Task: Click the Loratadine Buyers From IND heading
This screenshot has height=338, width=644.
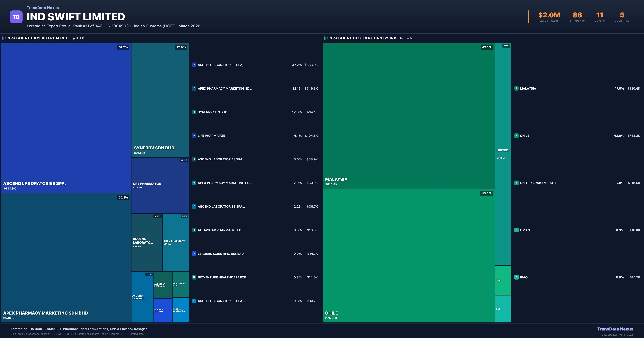Action: tap(36, 38)
